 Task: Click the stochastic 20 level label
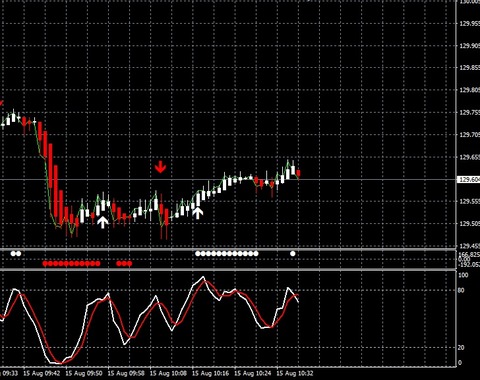pyautogui.click(x=461, y=347)
